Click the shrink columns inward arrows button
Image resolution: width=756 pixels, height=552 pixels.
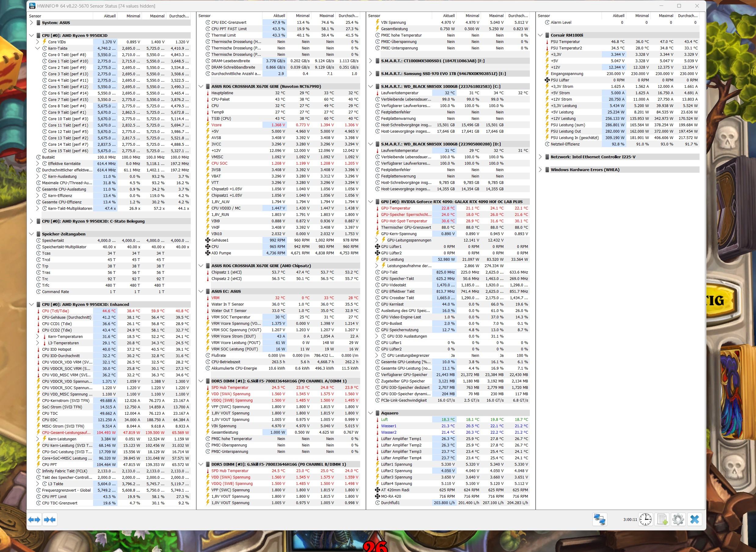50,520
